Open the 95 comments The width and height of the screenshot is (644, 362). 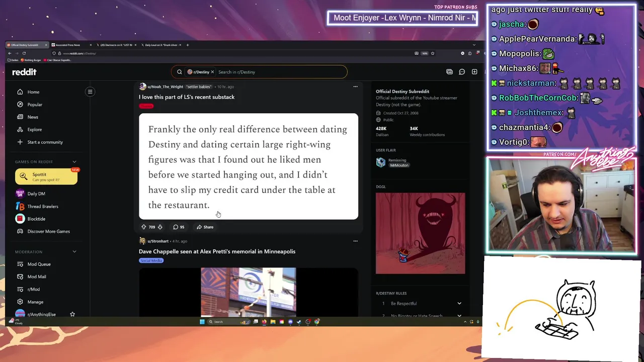tap(179, 227)
